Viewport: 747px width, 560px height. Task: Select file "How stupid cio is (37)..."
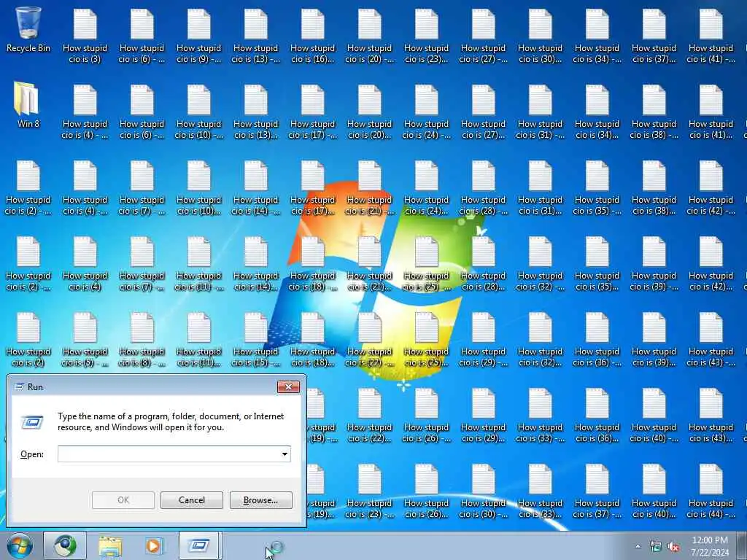[654, 36]
